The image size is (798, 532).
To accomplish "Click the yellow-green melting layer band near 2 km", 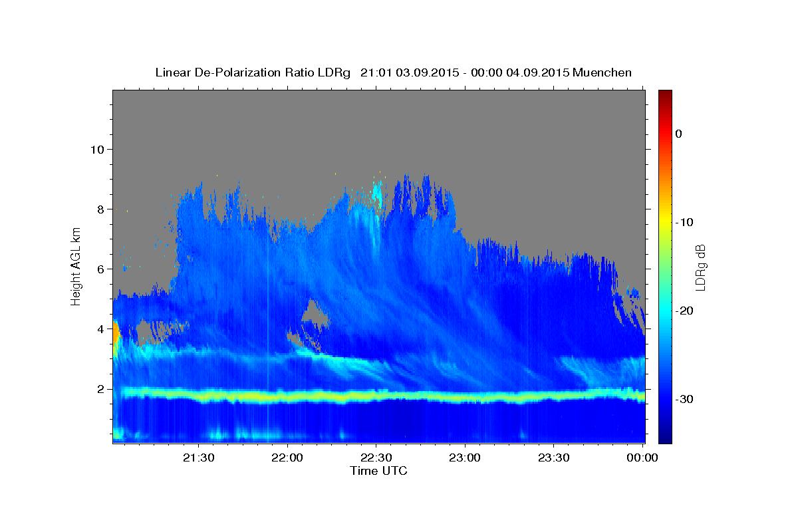I will [379, 397].
